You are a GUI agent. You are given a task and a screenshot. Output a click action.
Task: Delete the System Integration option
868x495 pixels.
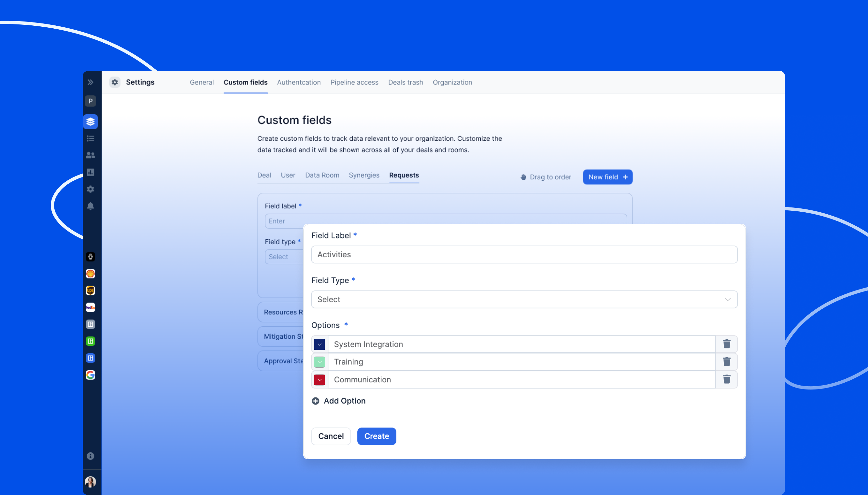(x=727, y=344)
